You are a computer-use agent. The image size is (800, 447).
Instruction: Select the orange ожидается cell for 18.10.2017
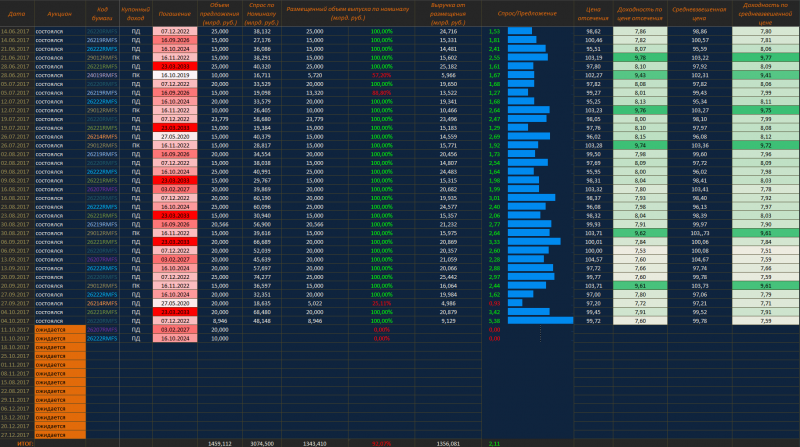(58, 346)
